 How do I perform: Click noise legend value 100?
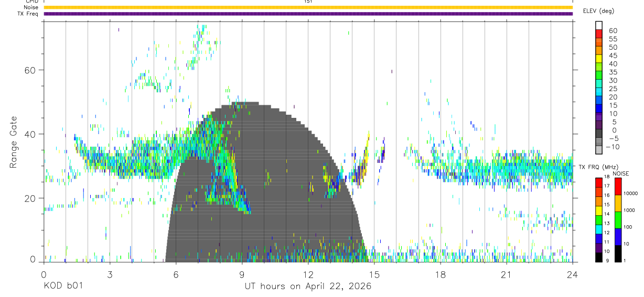click(x=627, y=227)
